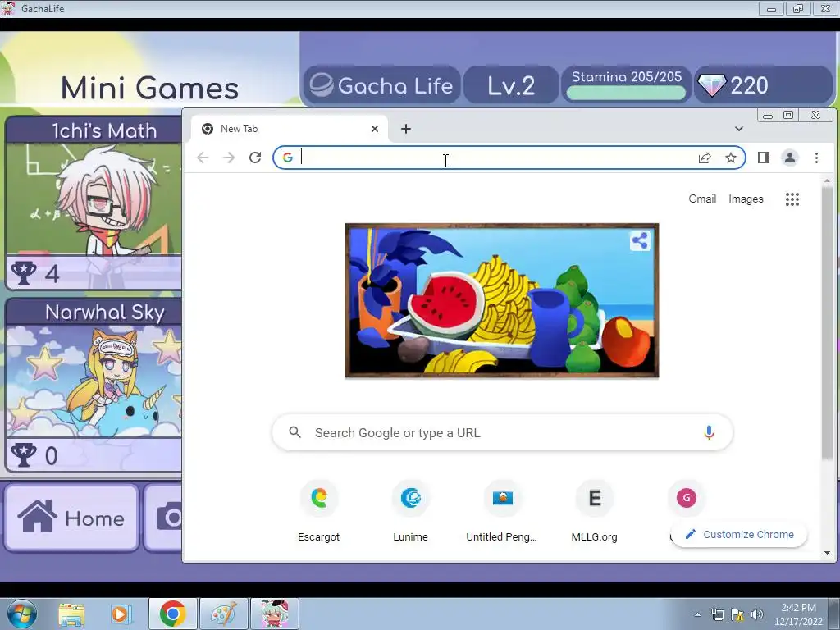The height and width of the screenshot is (630, 840).
Task: Share this page from the address bar
Action: (x=705, y=157)
